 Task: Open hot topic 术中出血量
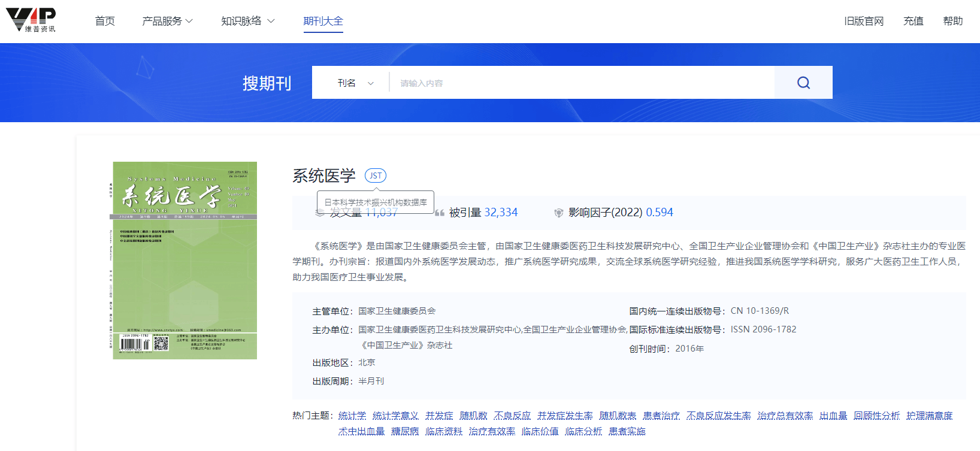point(361,431)
